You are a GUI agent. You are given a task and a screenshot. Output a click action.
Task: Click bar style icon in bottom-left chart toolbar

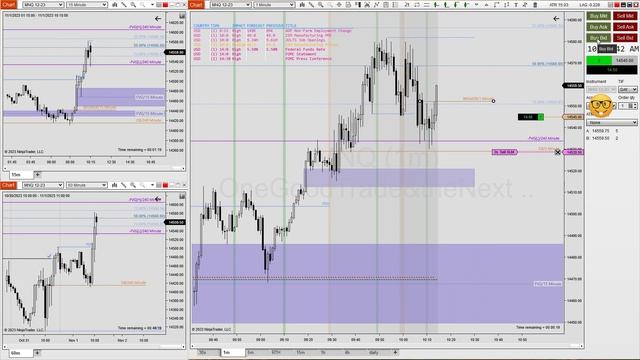[x=115, y=185]
